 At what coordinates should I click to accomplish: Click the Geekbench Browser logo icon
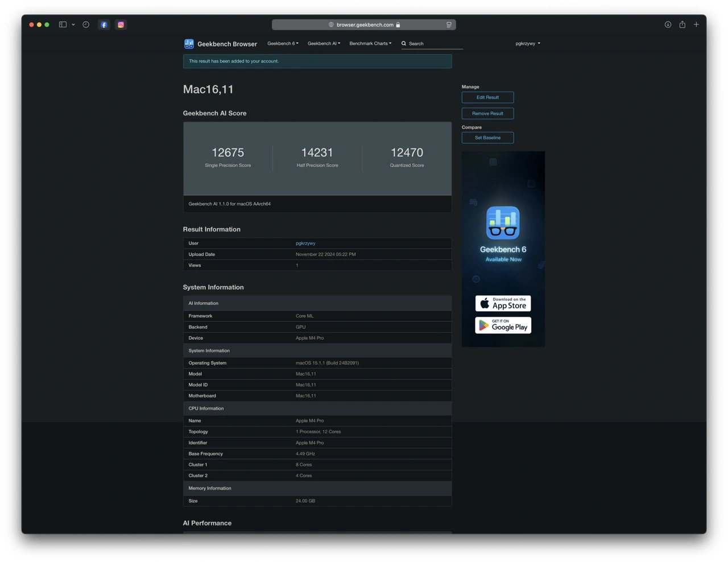click(189, 44)
